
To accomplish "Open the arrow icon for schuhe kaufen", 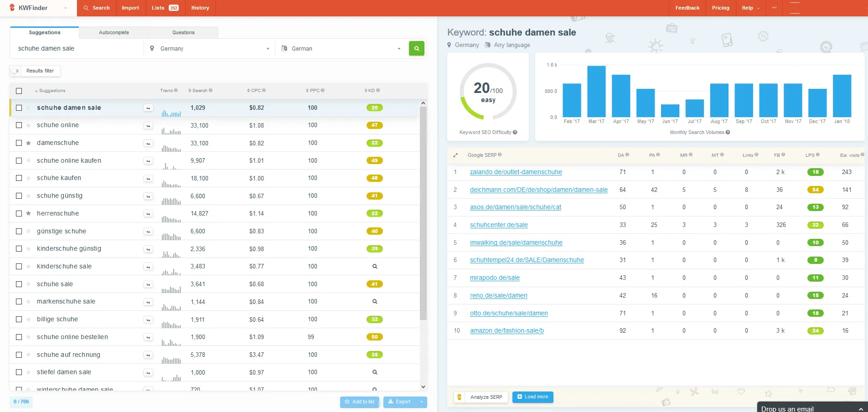I will [x=148, y=178].
